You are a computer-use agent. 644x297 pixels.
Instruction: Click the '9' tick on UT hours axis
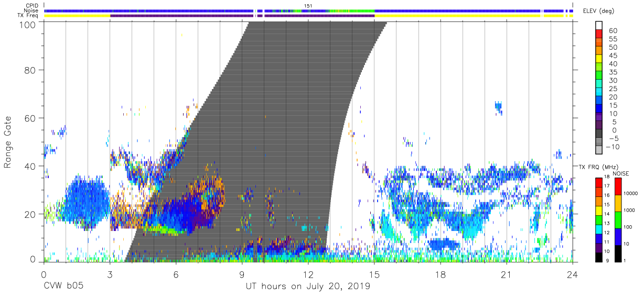coord(242,274)
